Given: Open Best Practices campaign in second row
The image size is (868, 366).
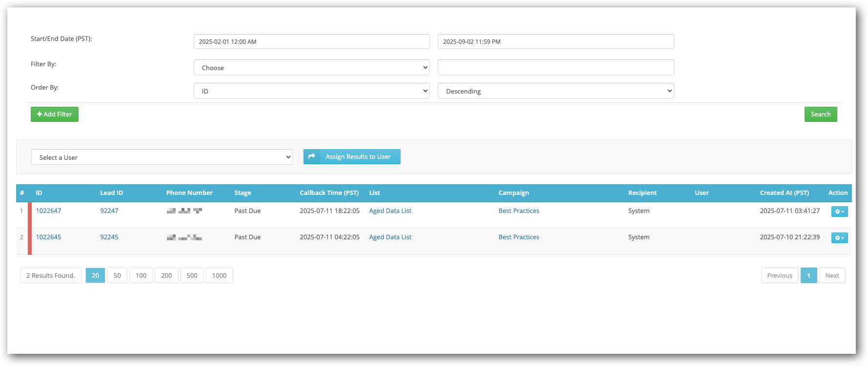Looking at the screenshot, I should [519, 237].
